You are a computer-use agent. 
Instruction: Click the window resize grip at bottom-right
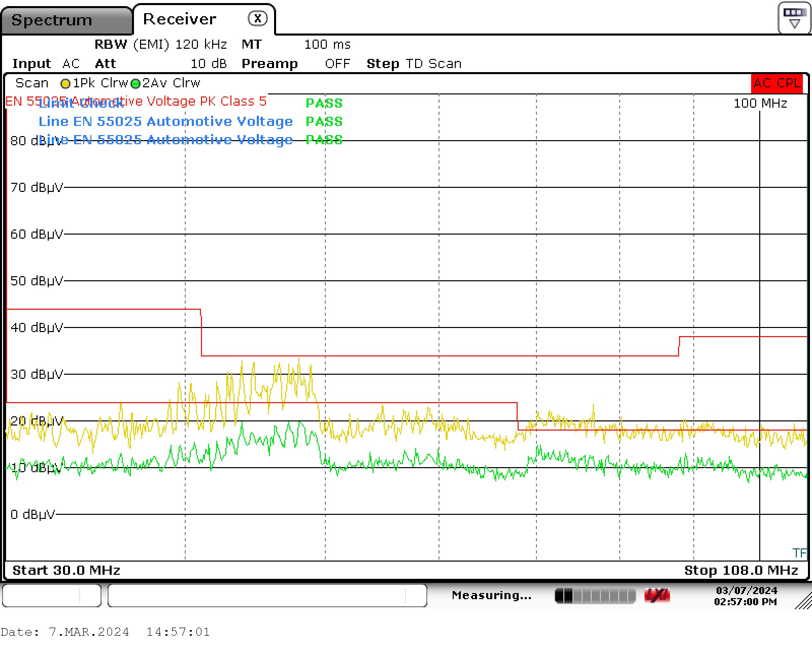pos(803,601)
